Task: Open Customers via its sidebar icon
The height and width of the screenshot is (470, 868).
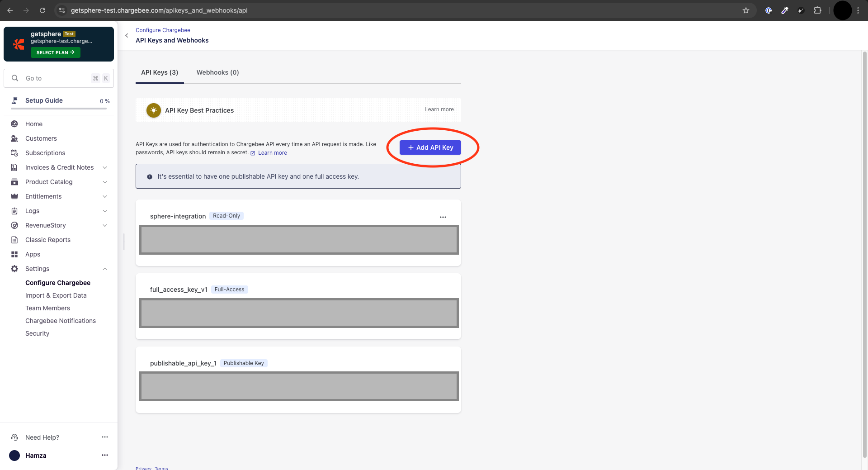Action: [14, 138]
